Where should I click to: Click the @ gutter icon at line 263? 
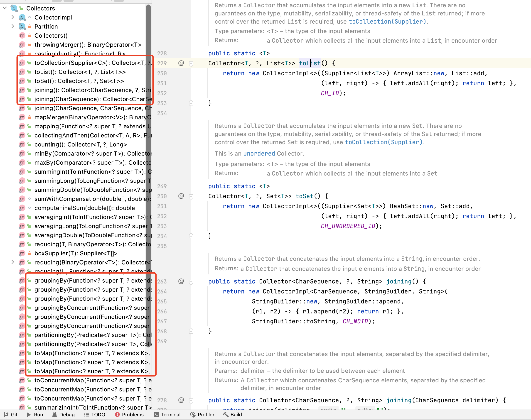click(181, 281)
